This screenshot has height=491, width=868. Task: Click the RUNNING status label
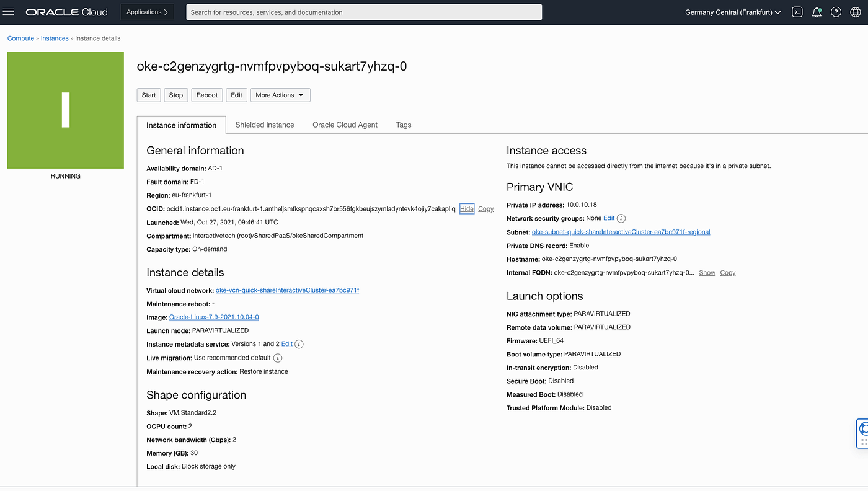tap(66, 176)
